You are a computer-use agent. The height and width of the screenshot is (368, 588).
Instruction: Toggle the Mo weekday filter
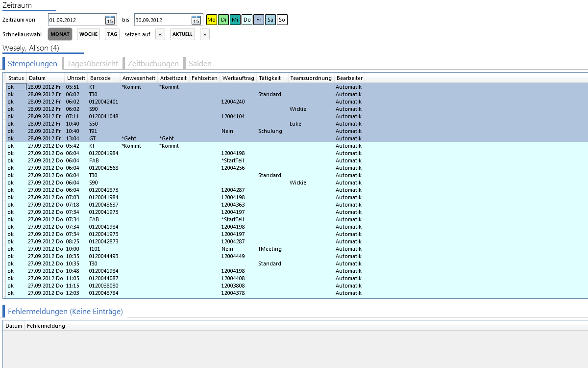211,20
